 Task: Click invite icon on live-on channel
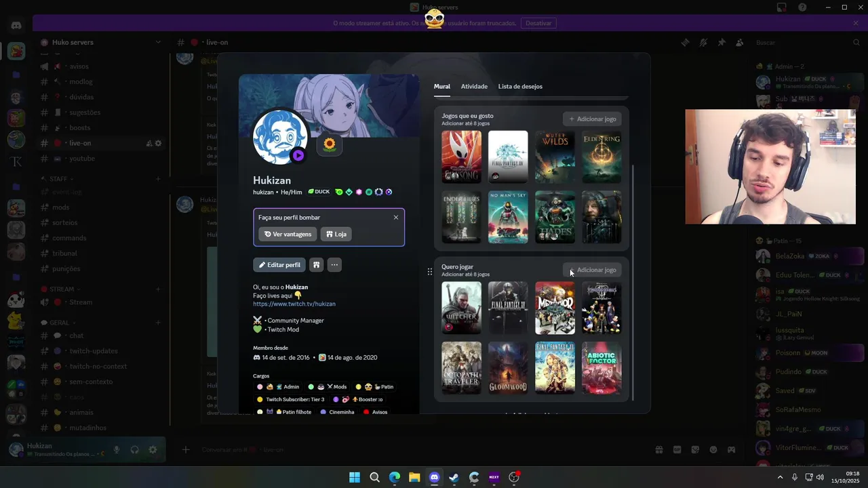pos(149,143)
